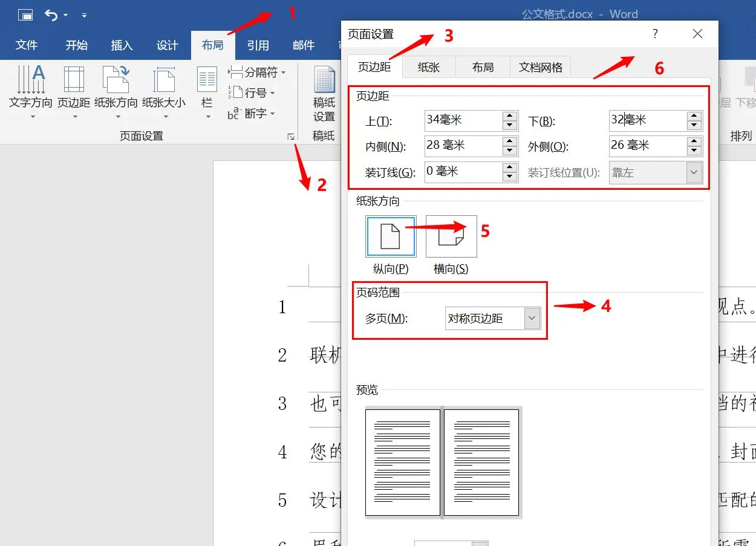Image resolution: width=756 pixels, height=546 pixels.
Task: Open the 文档网格 dialog tab
Action: [x=540, y=67]
